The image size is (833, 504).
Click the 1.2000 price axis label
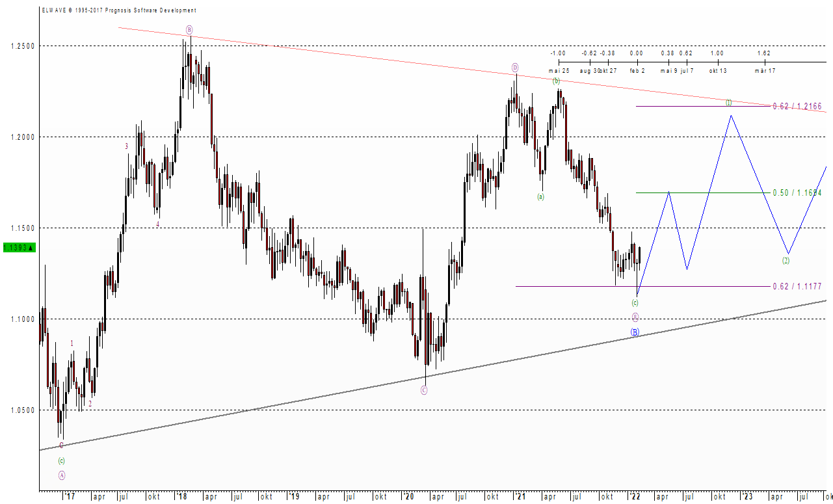[23, 137]
